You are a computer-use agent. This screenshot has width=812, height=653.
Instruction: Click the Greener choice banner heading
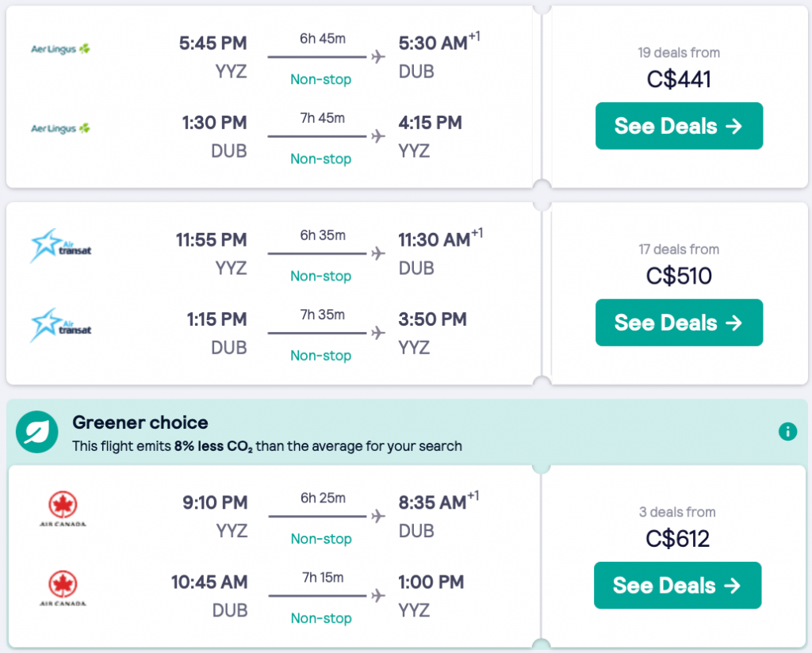tap(140, 422)
